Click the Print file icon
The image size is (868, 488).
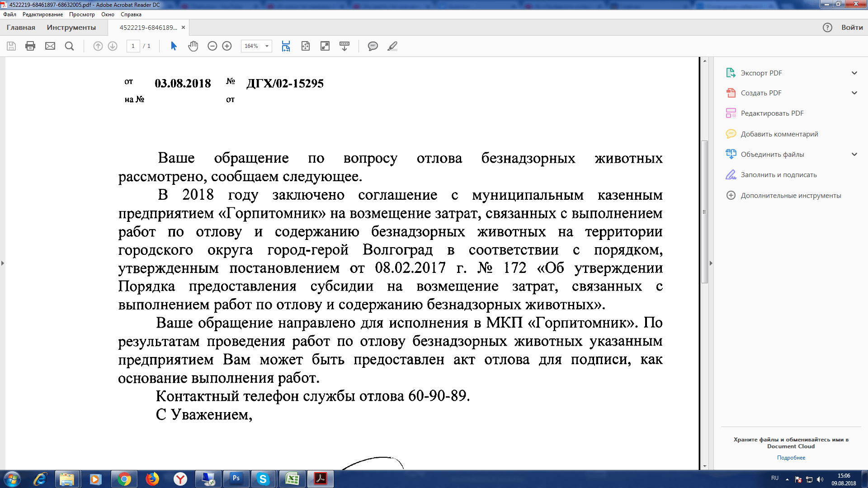30,46
